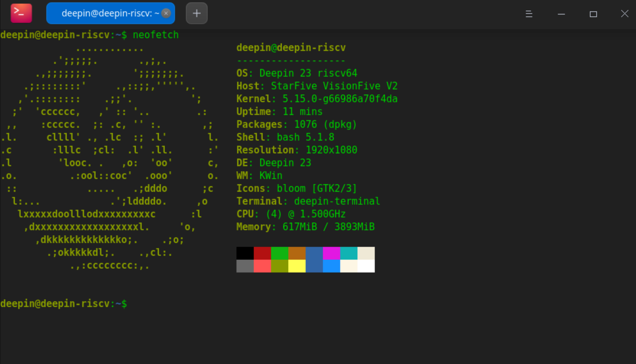Viewport: 636px width, 364px height.
Task: Click the yellow color block
Action: [297, 266]
